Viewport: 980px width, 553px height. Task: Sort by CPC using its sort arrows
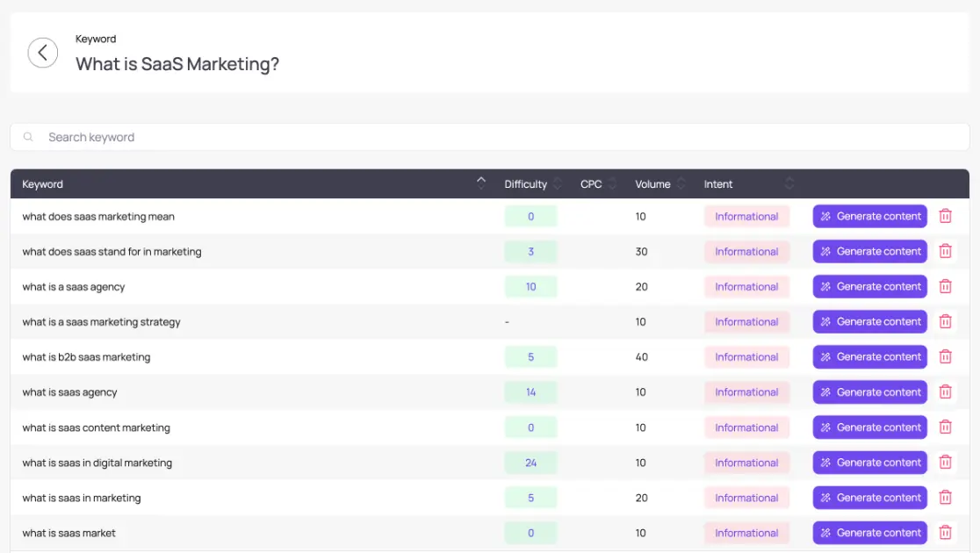(612, 183)
